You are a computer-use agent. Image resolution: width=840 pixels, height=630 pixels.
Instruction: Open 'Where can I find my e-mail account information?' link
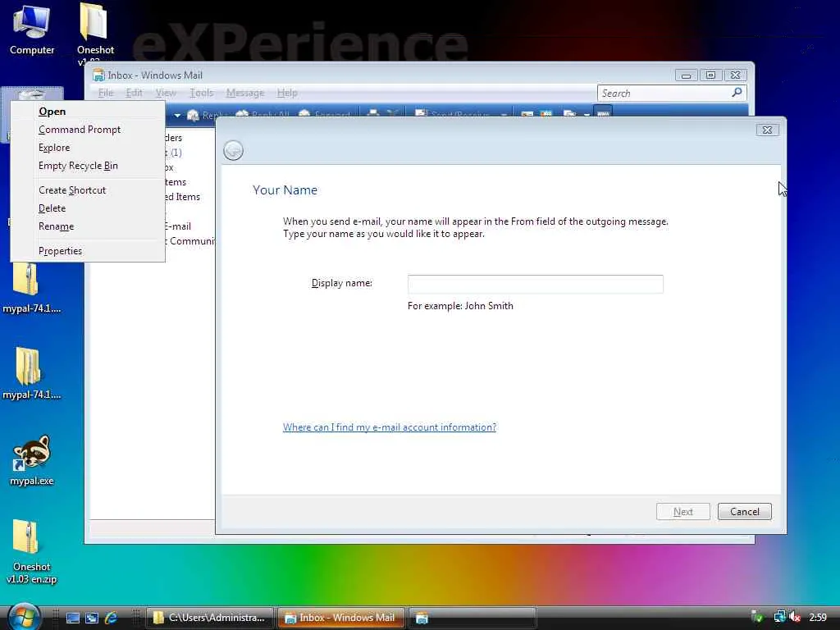coord(390,427)
